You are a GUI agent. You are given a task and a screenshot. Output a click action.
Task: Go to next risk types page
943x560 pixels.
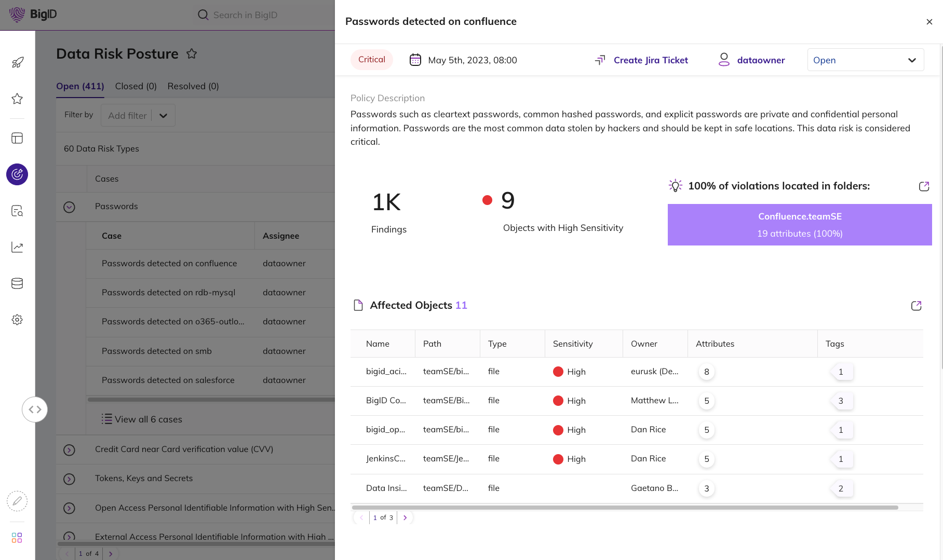click(x=111, y=554)
